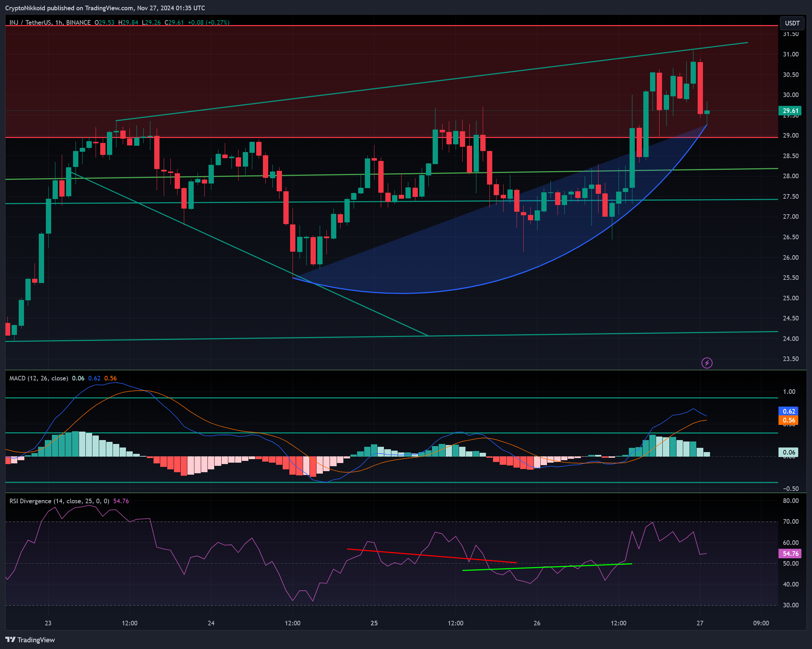Click the date label 26 on time axis

(x=537, y=623)
